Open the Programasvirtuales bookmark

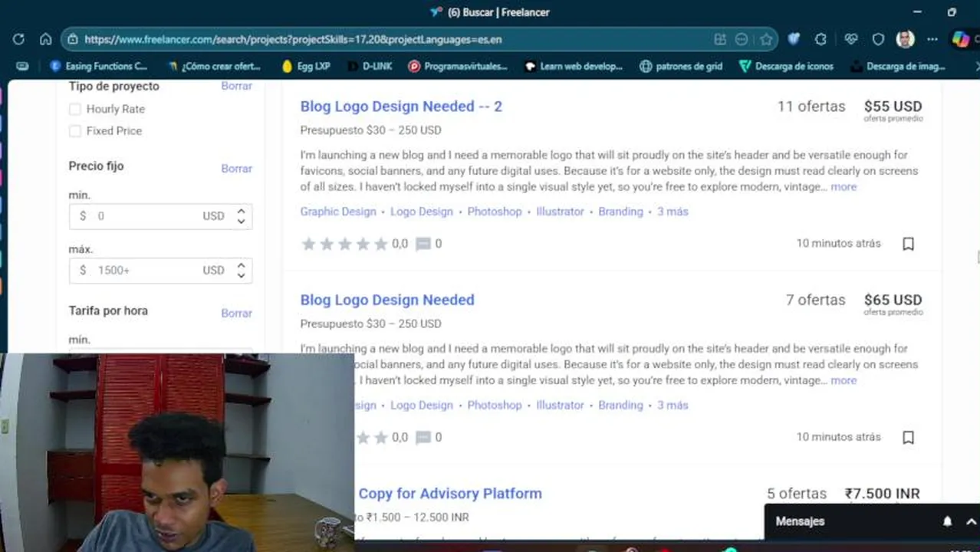[458, 66]
